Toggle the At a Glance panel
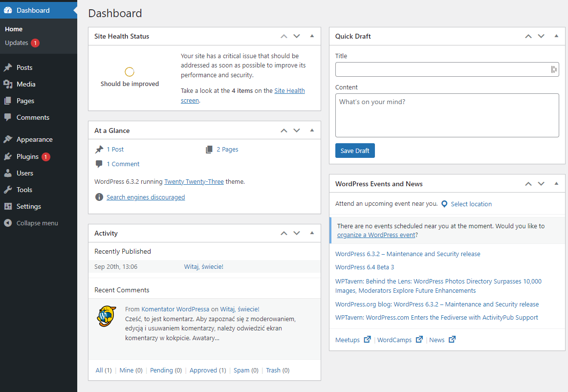The height and width of the screenshot is (392, 568). click(312, 130)
